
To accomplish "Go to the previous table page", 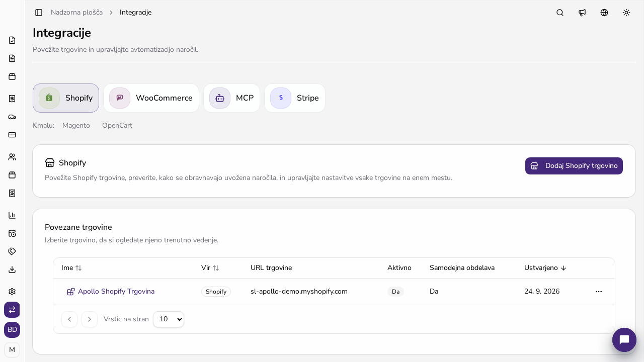I will 69,319.
